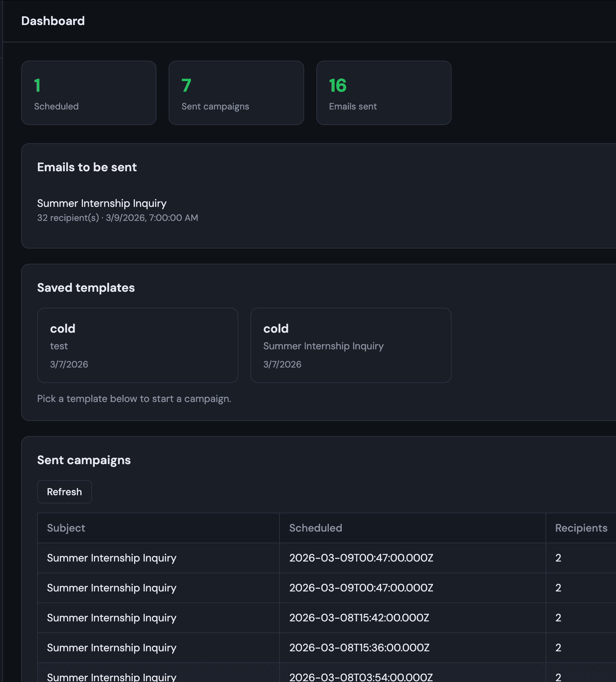Screen dimensions: 616x682
Task: Open the cold template with test subject
Action: click(x=138, y=345)
